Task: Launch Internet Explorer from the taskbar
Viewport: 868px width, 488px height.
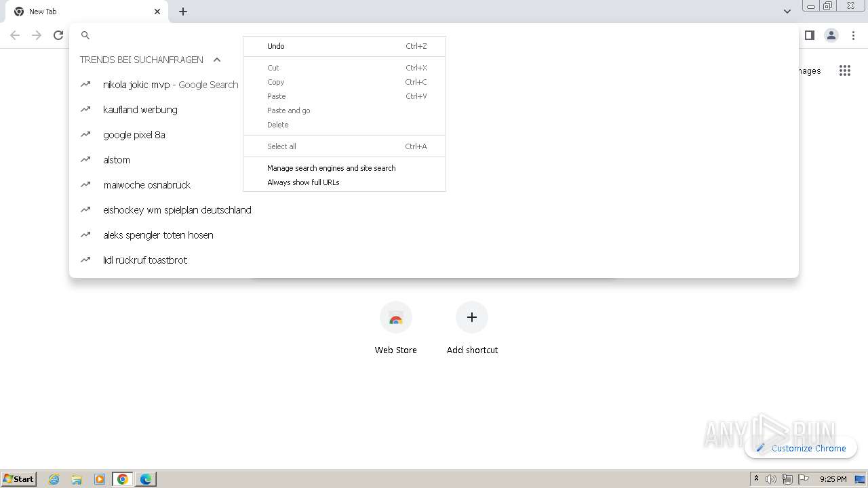Action: 54,479
